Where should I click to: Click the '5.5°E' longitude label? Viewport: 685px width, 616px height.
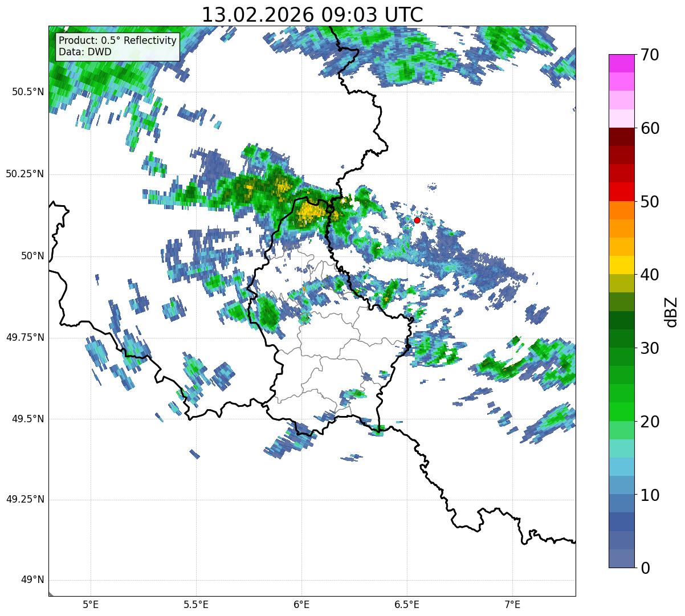(x=196, y=604)
